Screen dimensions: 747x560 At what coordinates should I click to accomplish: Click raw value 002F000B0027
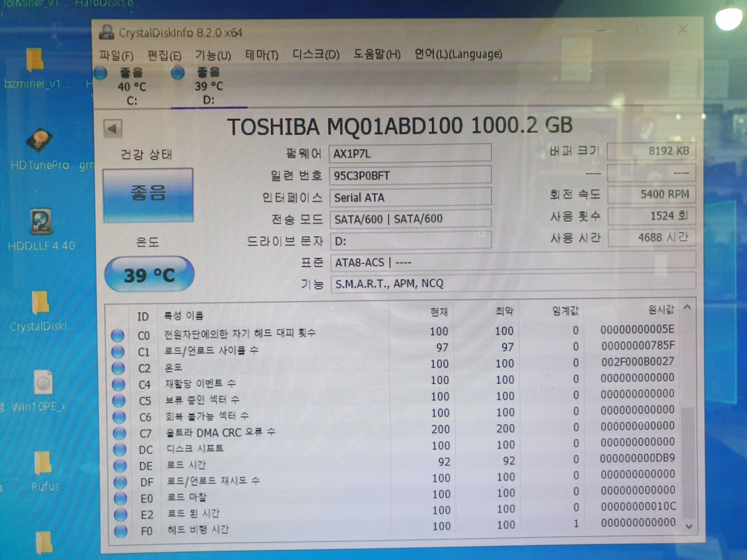(638, 361)
